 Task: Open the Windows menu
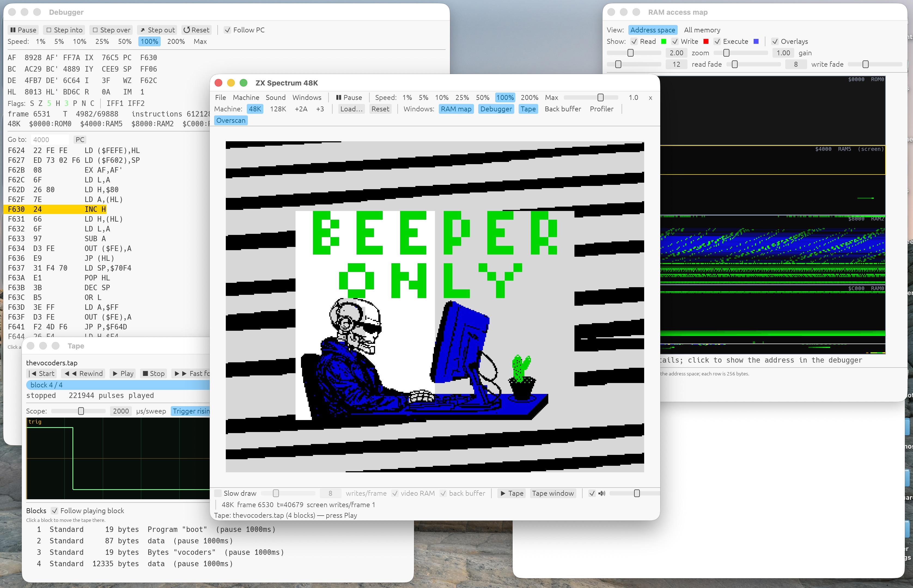307,98
